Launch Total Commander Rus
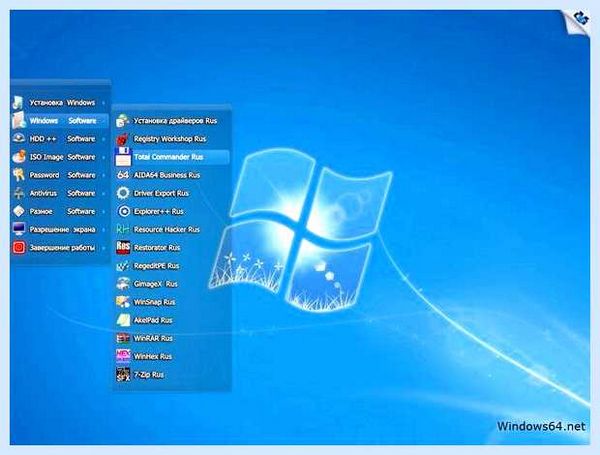The width and height of the screenshot is (600, 455). point(172,157)
